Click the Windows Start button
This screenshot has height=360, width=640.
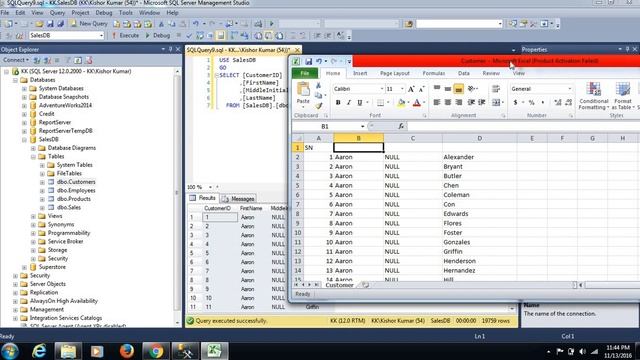click(10, 351)
